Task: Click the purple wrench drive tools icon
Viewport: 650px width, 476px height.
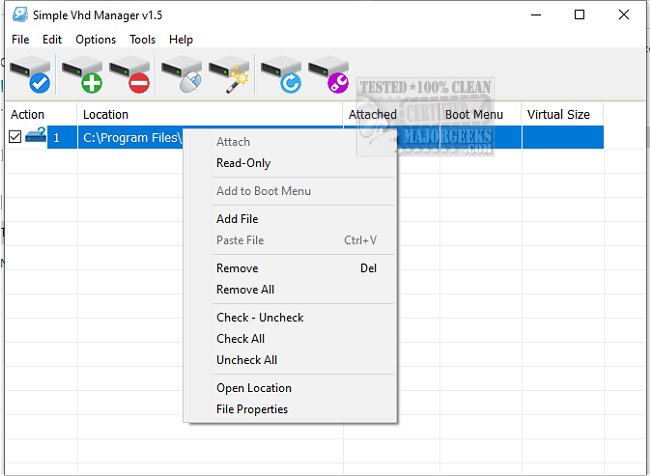Action: (x=329, y=75)
